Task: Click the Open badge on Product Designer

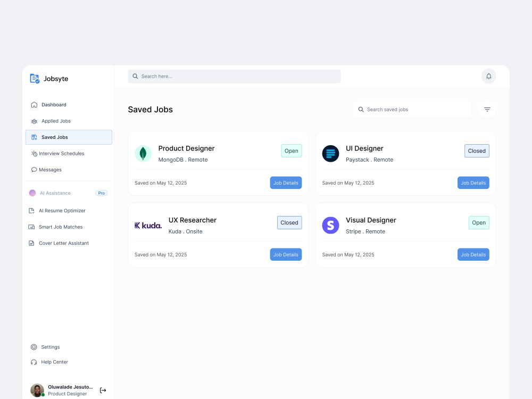Action: pos(292,151)
